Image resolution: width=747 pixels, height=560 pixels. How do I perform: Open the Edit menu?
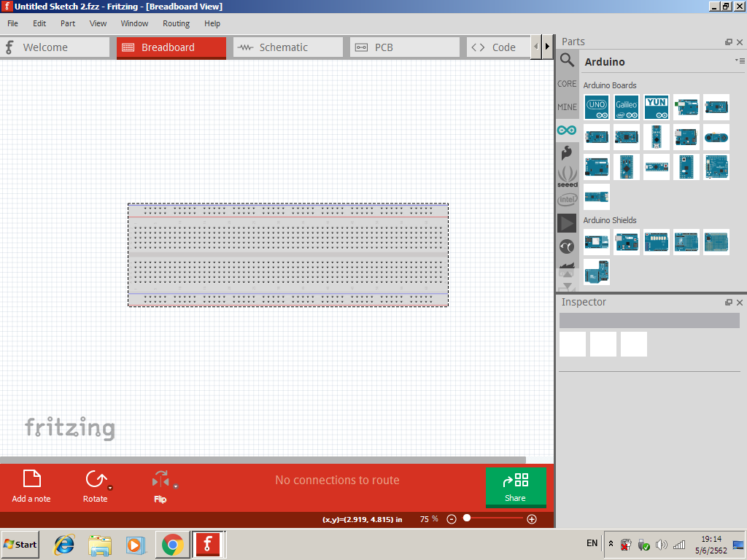(x=39, y=23)
